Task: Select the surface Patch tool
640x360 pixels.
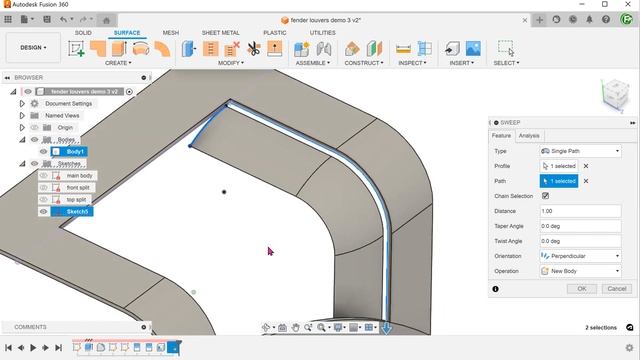Action: 98,49
